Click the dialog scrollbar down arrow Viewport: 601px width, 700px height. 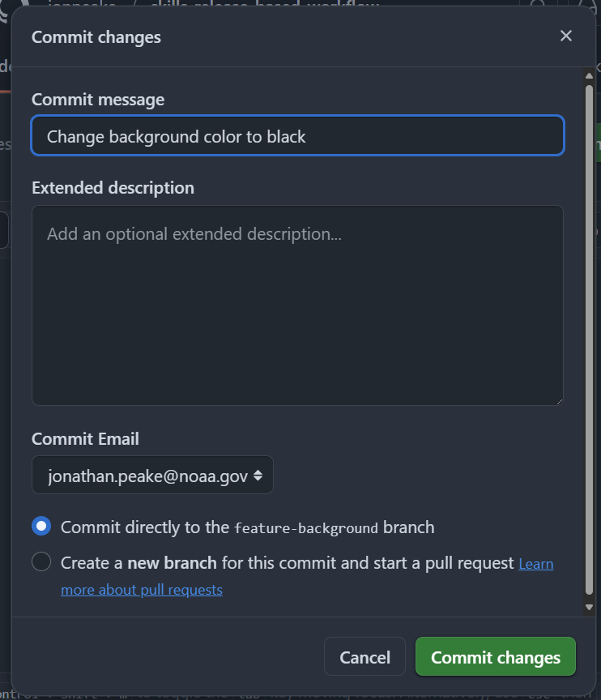(x=589, y=607)
